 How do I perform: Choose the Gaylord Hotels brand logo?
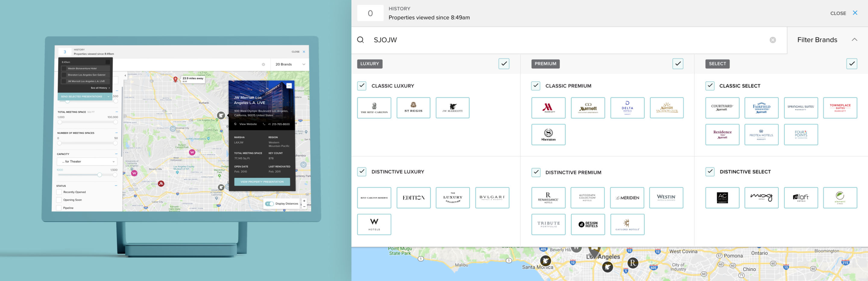(627, 224)
